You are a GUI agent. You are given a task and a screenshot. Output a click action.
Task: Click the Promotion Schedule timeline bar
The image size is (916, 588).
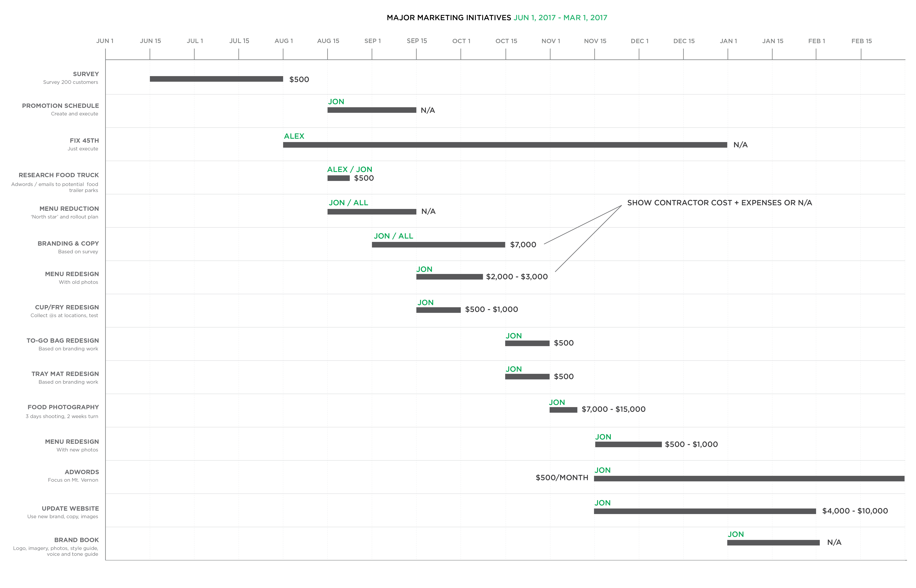click(x=372, y=110)
